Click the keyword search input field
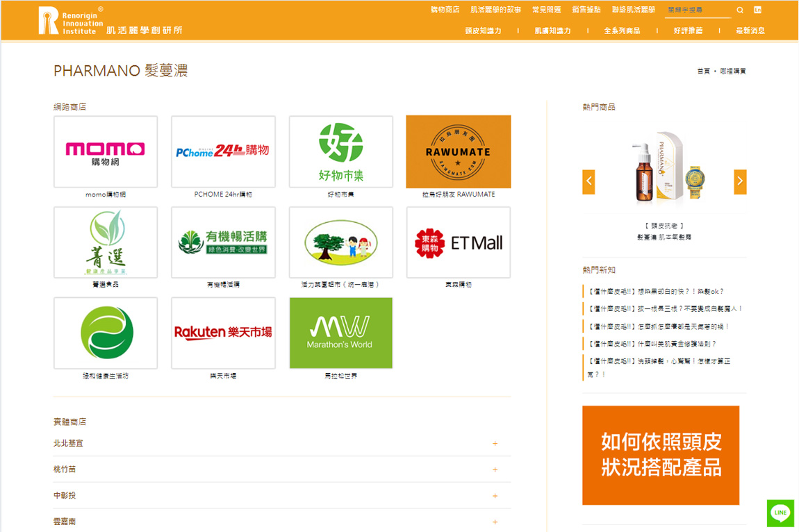 (697, 10)
